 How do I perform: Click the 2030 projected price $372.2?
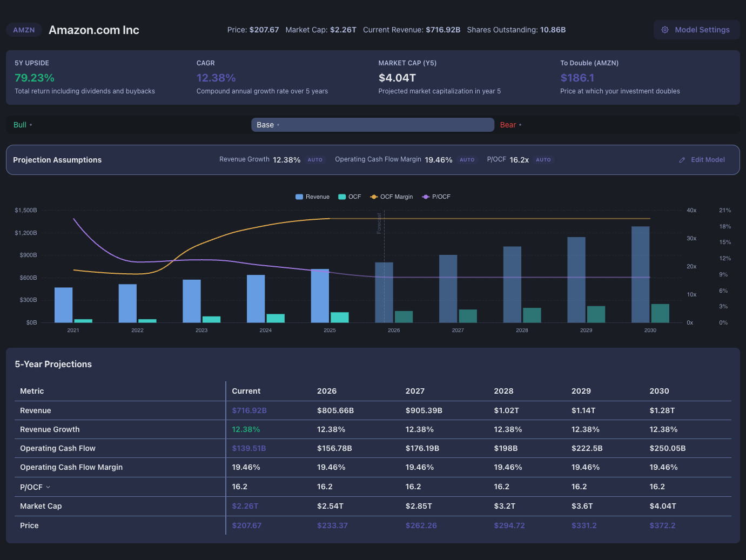[x=663, y=525]
